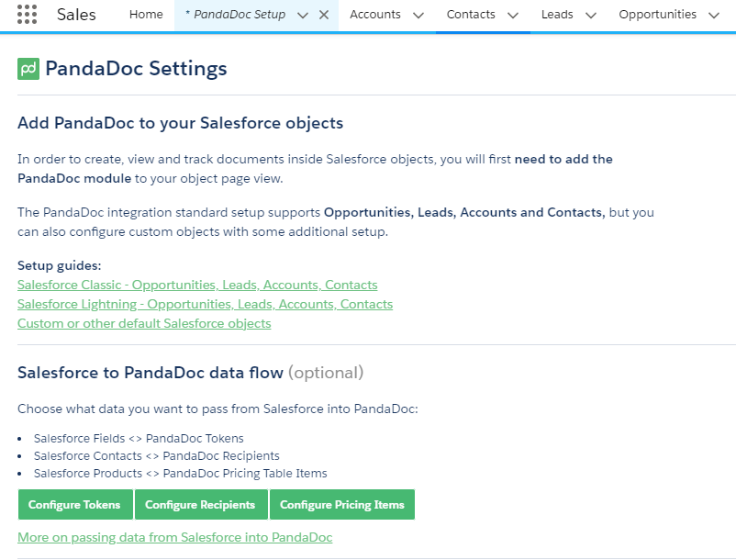Click the Configure Pricing Items button
This screenshot has height=560, width=736.
click(342, 505)
